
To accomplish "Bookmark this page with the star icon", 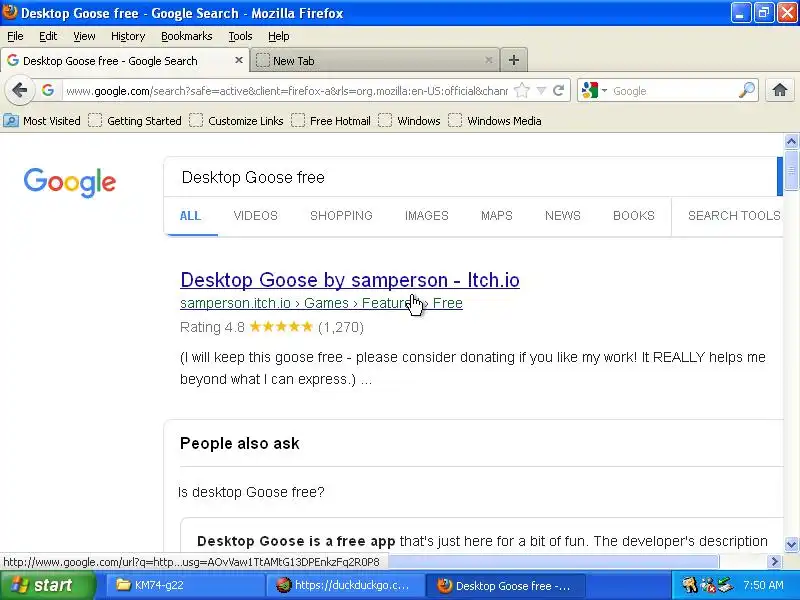I will pos(521,91).
